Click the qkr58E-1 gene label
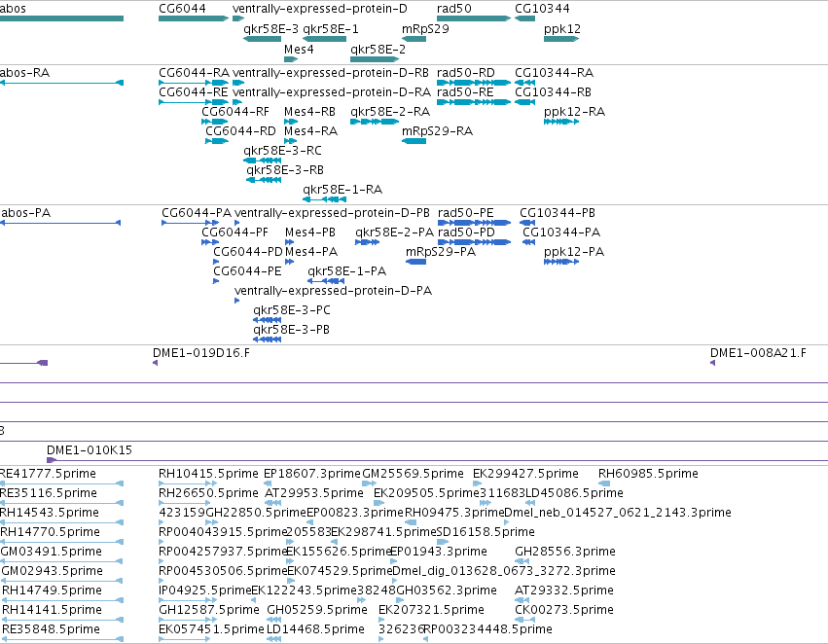This screenshot has width=828, height=644. [331, 28]
